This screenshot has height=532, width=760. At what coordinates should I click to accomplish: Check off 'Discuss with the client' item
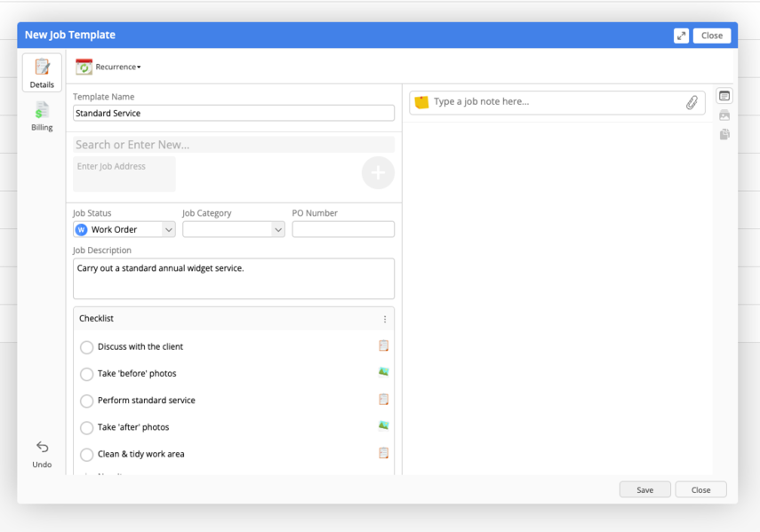87,347
